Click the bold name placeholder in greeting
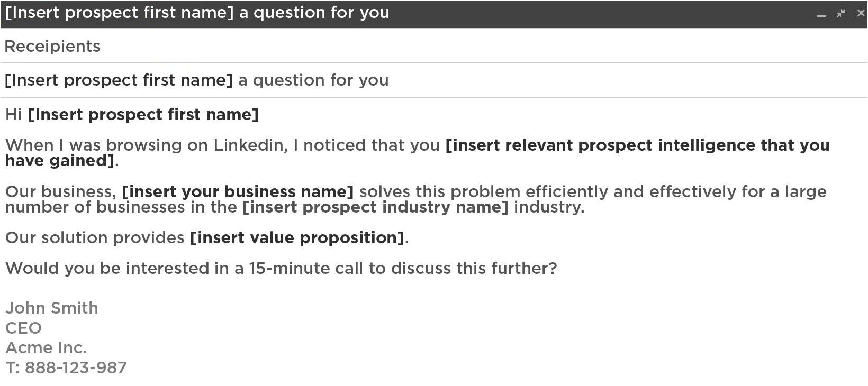The height and width of the screenshot is (386, 868). (143, 115)
